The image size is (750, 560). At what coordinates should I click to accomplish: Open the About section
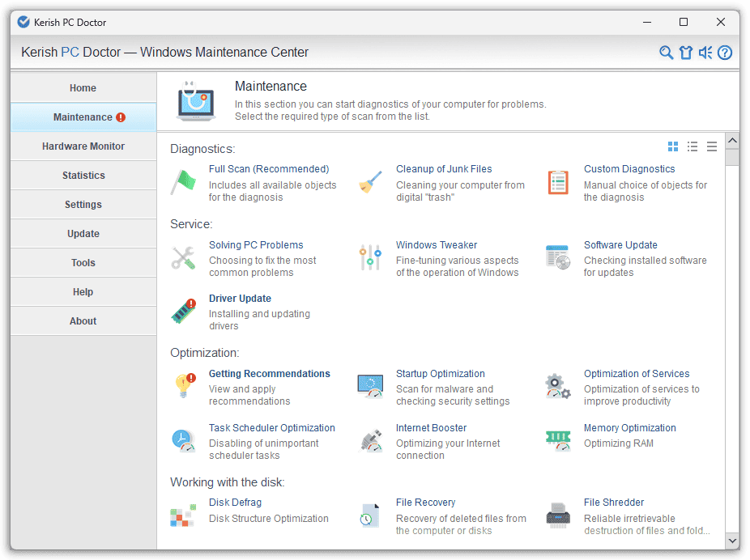83,321
